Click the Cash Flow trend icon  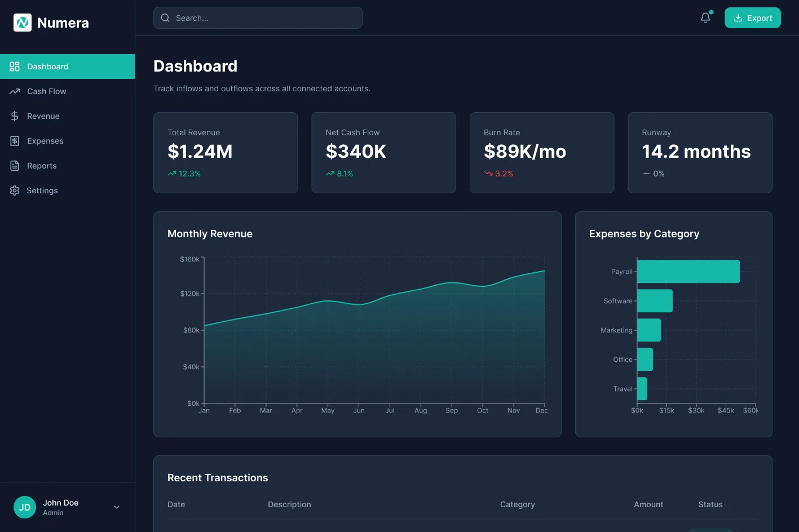tap(15, 91)
